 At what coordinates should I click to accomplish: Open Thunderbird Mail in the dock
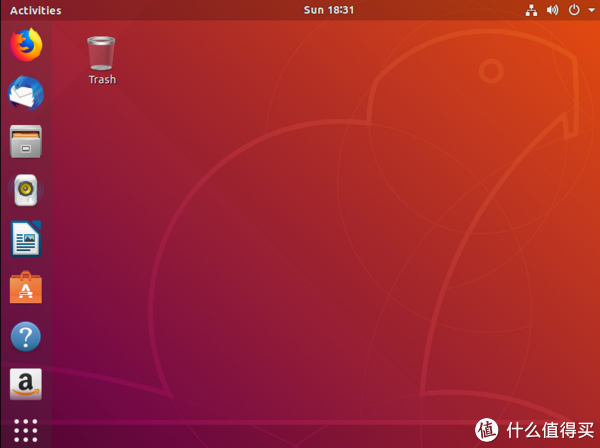click(x=26, y=93)
